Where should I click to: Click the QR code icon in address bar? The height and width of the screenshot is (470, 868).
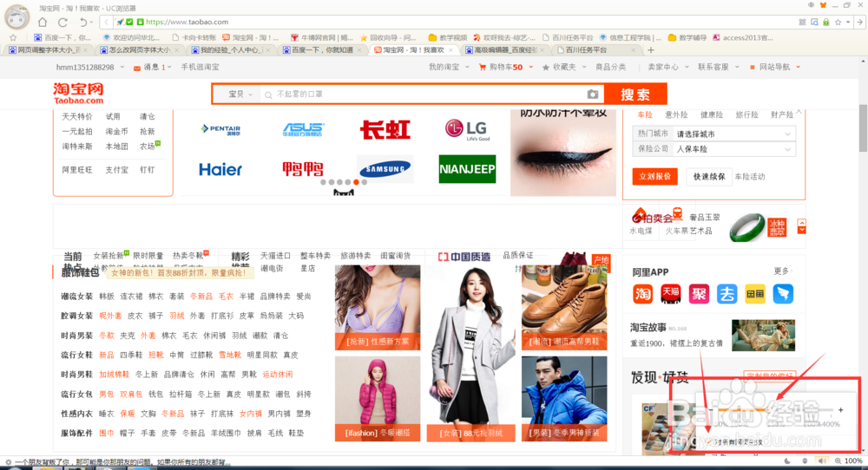[802, 23]
